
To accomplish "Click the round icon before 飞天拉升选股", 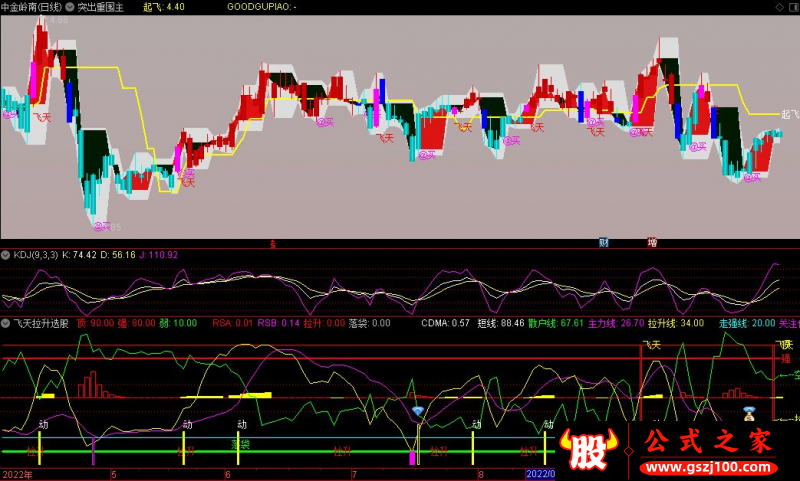I will (x=6, y=323).
